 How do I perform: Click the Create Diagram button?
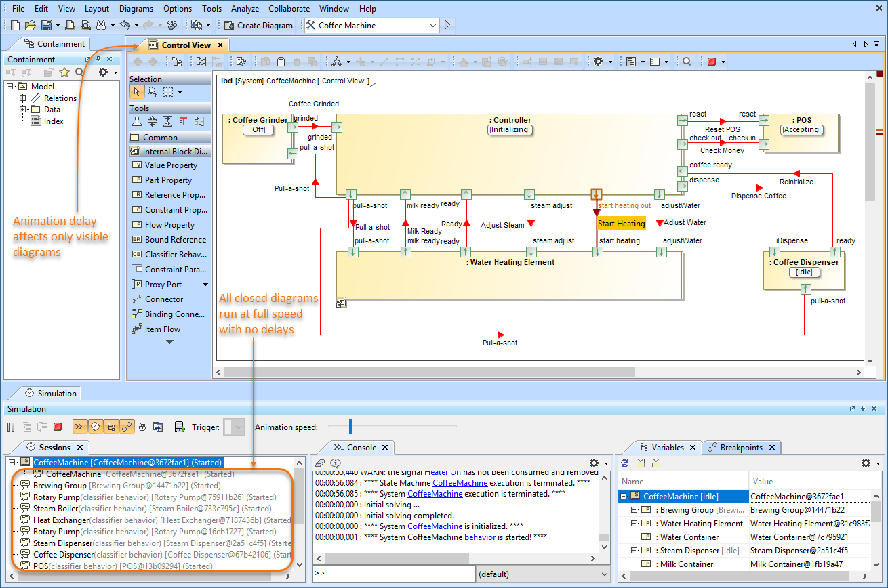point(258,26)
